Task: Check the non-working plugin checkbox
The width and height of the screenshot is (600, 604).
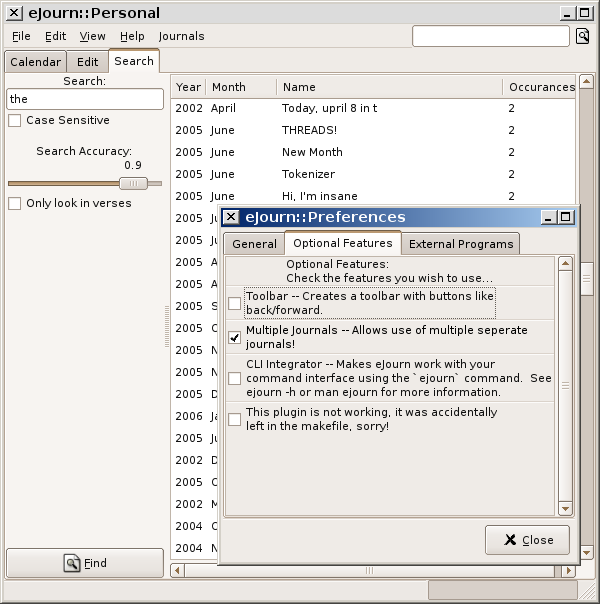Action: [235, 419]
